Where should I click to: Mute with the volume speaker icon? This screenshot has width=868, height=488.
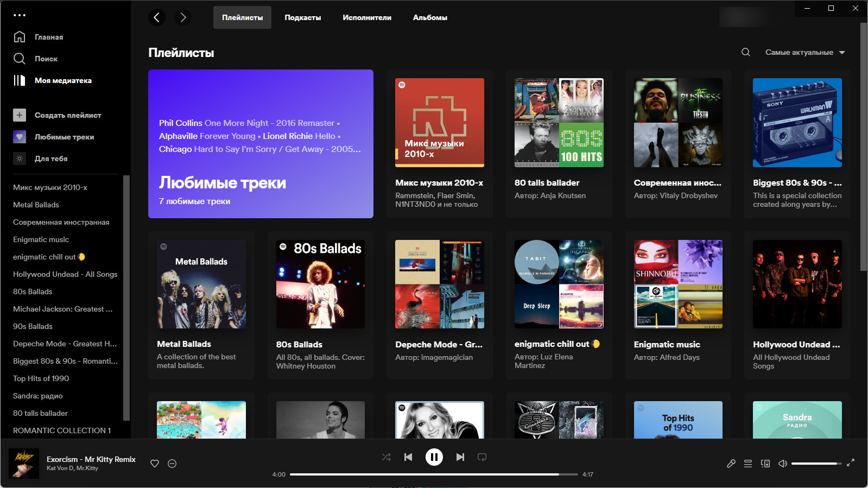click(x=783, y=464)
